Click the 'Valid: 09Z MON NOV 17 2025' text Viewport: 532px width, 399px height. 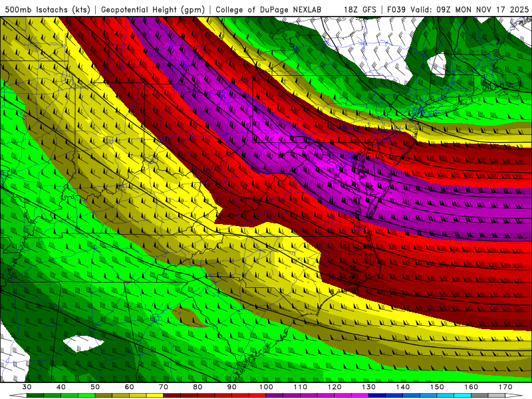[x=469, y=9]
